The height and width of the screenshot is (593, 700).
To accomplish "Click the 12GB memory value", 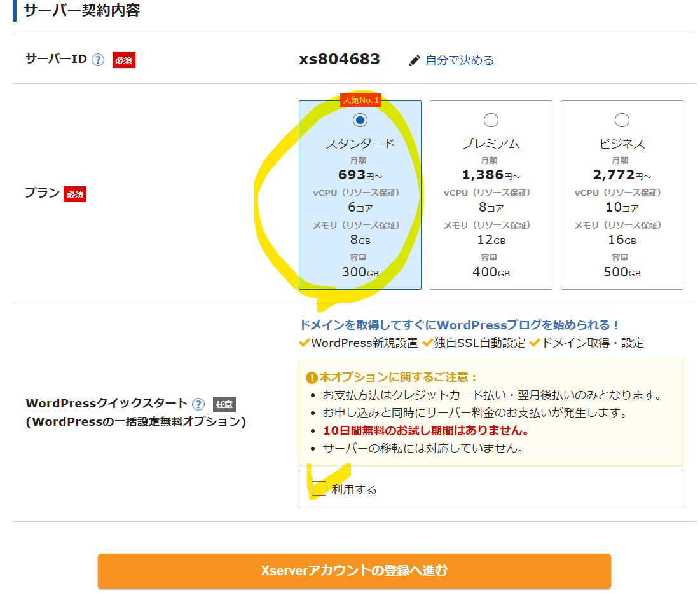I will 491,240.
